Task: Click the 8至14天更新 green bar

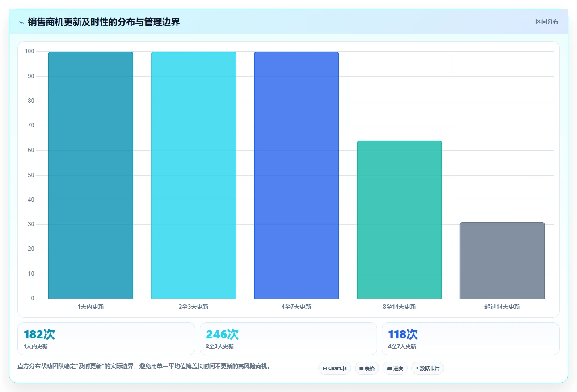Action: click(399, 220)
